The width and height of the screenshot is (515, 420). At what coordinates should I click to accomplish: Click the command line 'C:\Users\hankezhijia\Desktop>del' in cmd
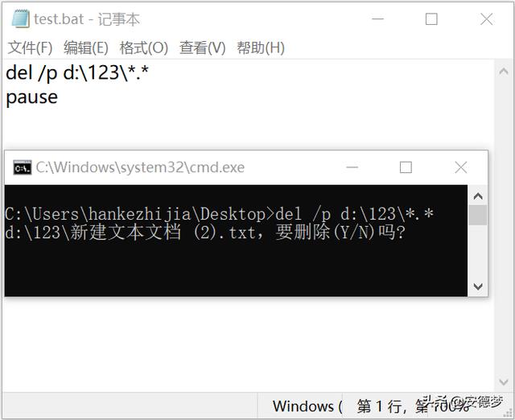click(153, 215)
